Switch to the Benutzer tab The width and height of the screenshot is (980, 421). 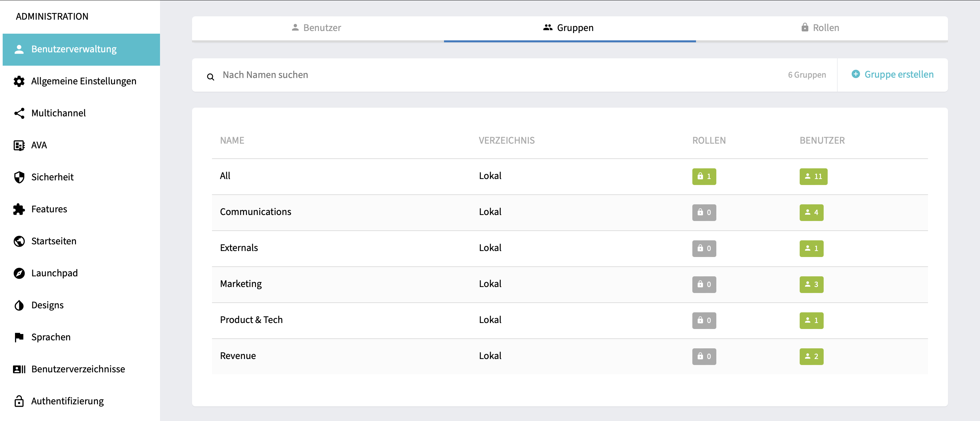[x=318, y=28]
